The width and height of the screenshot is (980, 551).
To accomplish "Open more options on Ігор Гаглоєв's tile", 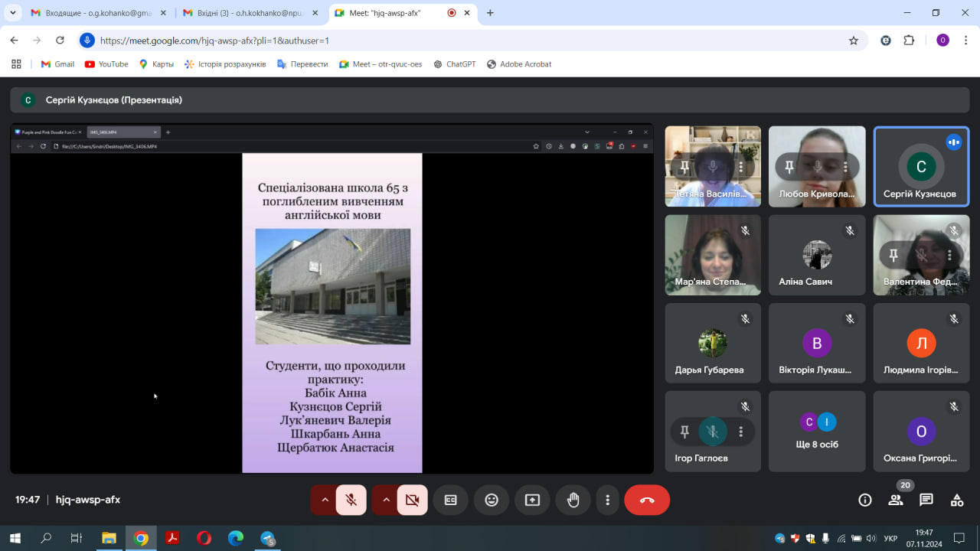I will [x=741, y=432].
